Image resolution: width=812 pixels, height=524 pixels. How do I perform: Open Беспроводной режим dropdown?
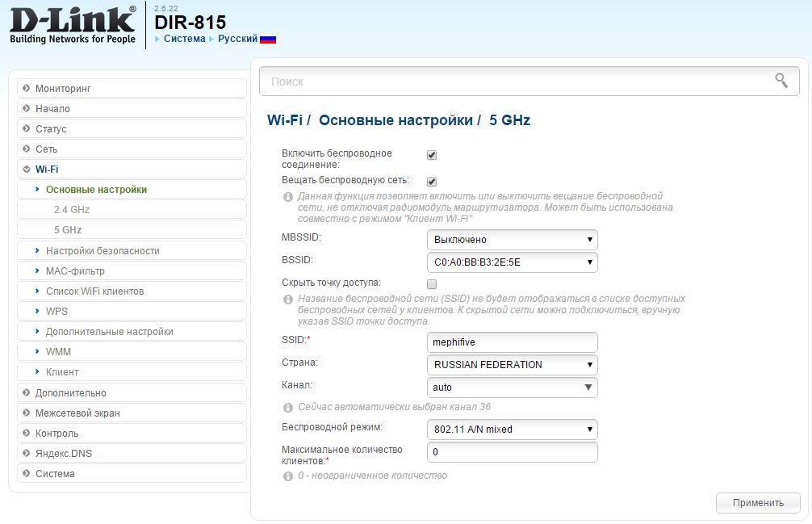pos(512,430)
